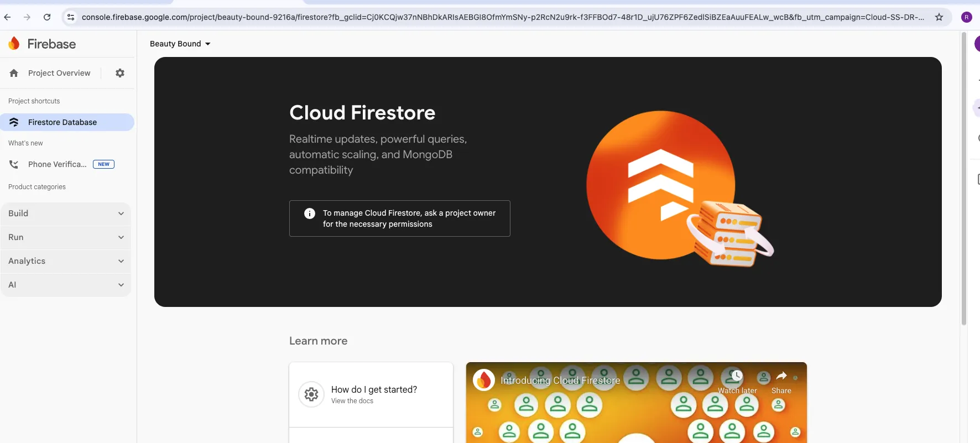Click the browser address bar URL

coord(502,17)
